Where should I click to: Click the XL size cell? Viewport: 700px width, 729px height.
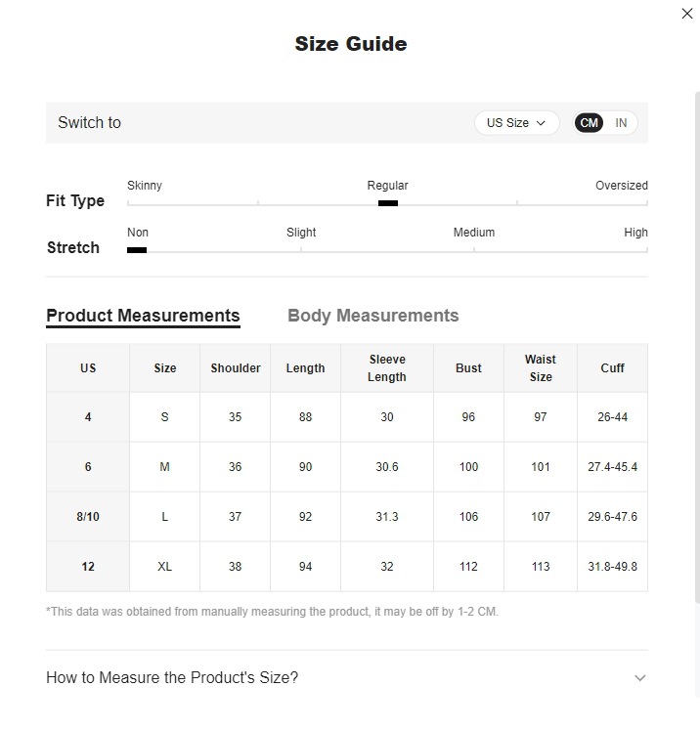coord(165,567)
